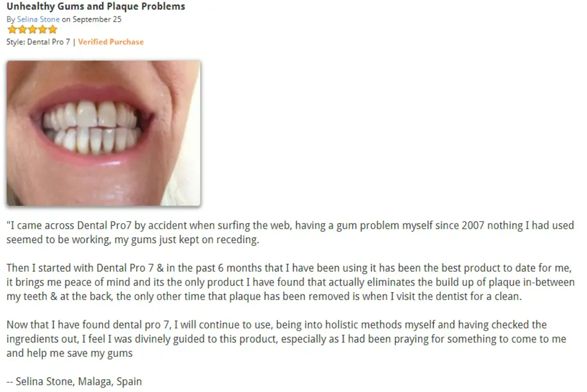This screenshot has width=587, height=392.
Task: Select the fifth rating star
Action: tap(53, 30)
